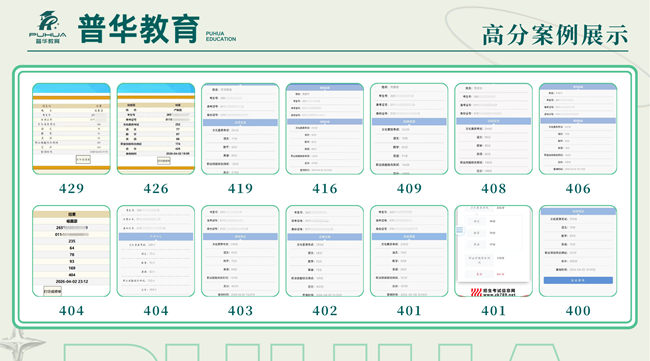Image resolution: width=650 pixels, height=361 pixels.
Task: Click the score number 400
Action: pos(578,311)
